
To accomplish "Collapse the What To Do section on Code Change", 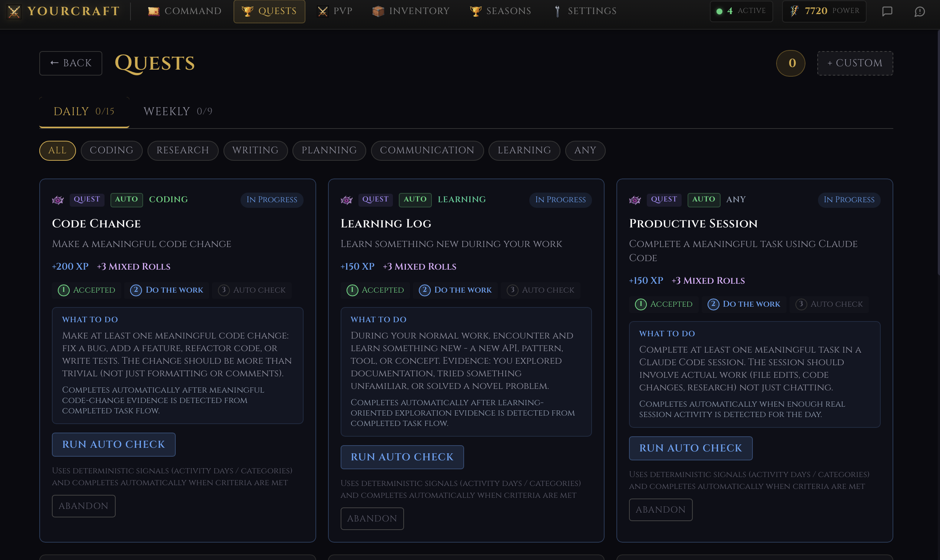I will [x=90, y=319].
